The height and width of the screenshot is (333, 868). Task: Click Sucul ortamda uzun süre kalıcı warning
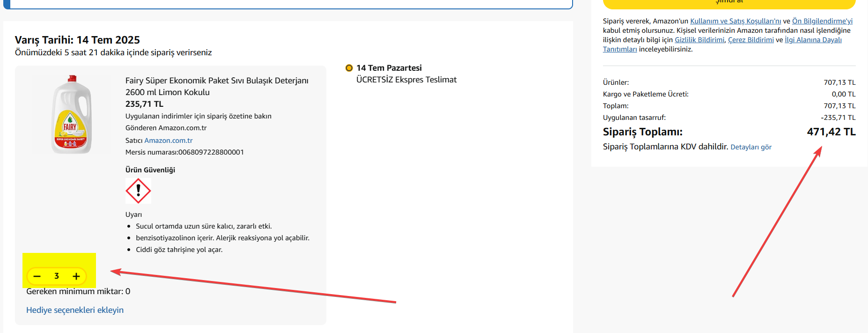pyautogui.click(x=204, y=226)
